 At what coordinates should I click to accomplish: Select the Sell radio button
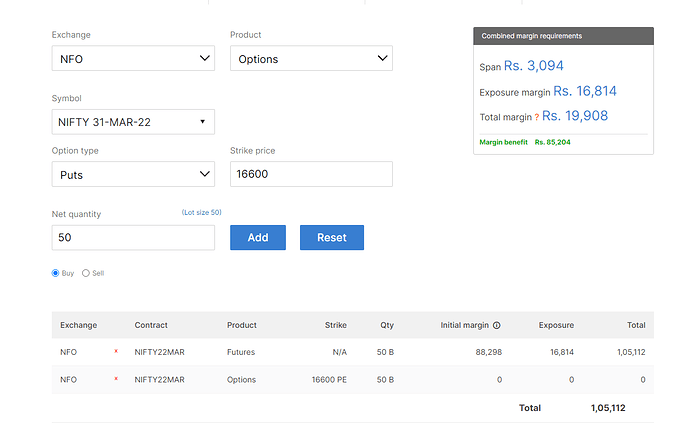86,273
